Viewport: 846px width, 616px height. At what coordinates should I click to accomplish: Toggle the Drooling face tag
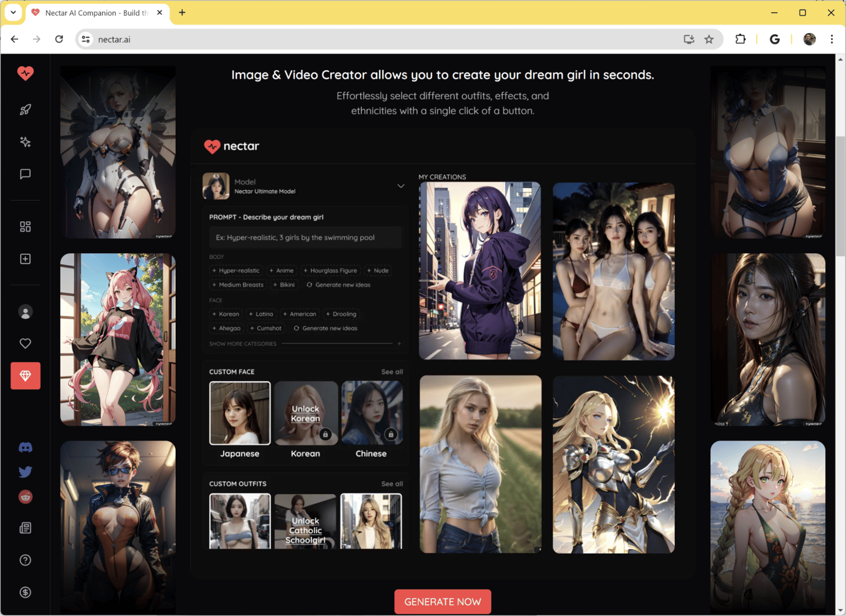click(x=341, y=314)
